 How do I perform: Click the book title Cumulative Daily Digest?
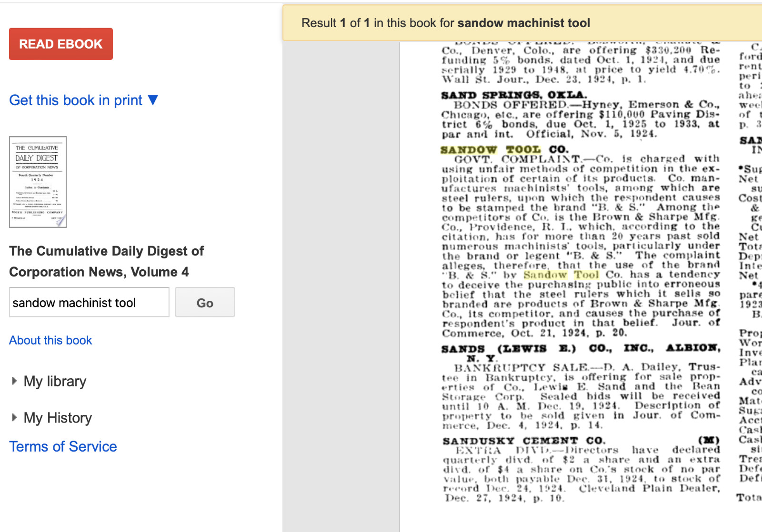coord(107,261)
